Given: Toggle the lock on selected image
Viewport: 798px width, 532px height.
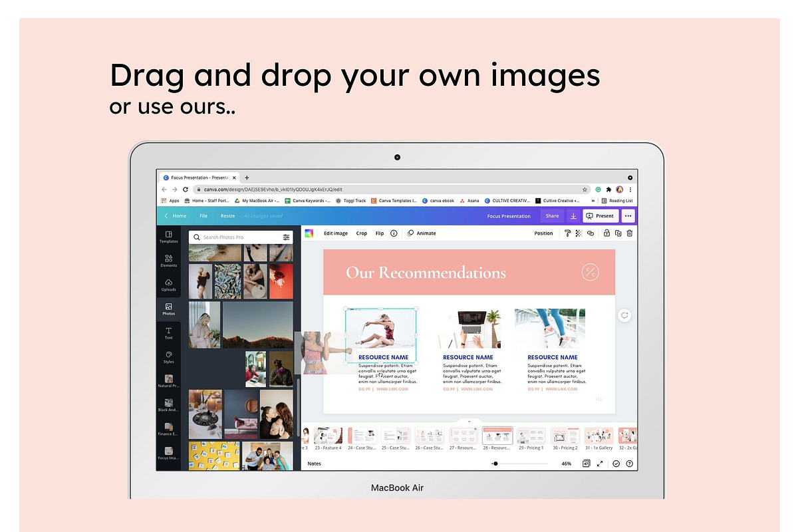Looking at the screenshot, I should [x=606, y=233].
